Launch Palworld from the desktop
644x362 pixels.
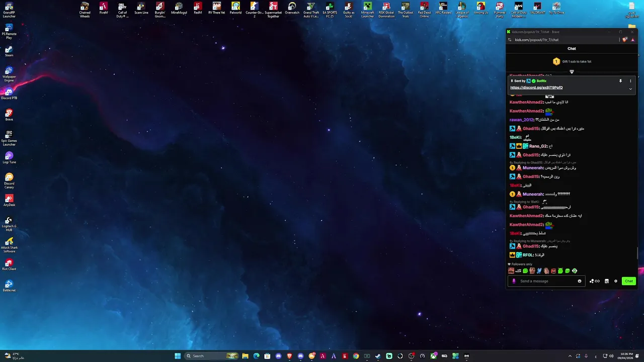point(235,9)
